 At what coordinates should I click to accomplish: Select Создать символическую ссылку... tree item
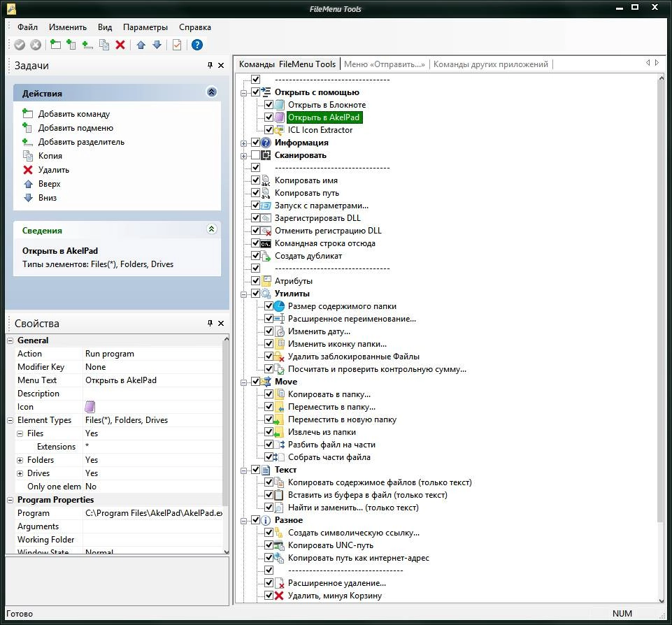pos(354,533)
